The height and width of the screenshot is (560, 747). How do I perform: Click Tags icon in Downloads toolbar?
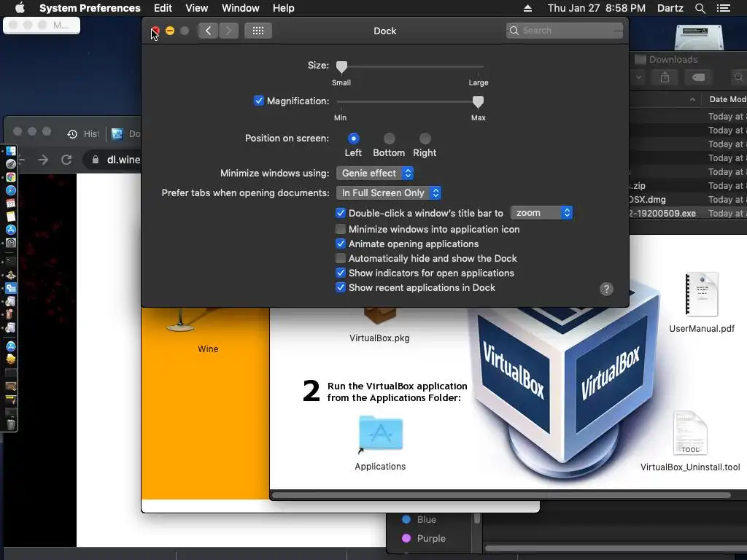coord(698,77)
